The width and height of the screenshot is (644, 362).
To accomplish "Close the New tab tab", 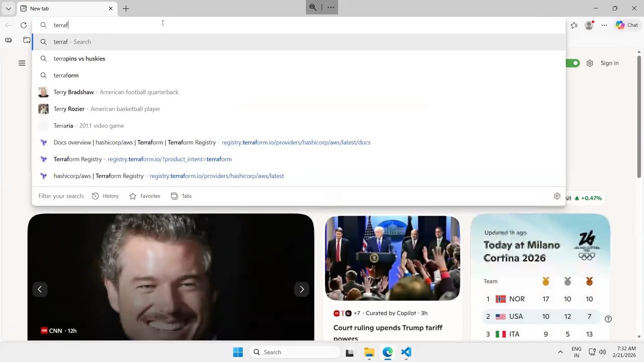I will [111, 9].
